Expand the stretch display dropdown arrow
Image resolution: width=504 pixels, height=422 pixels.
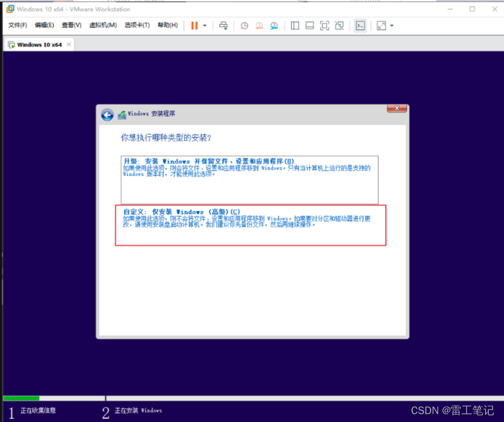(x=392, y=26)
